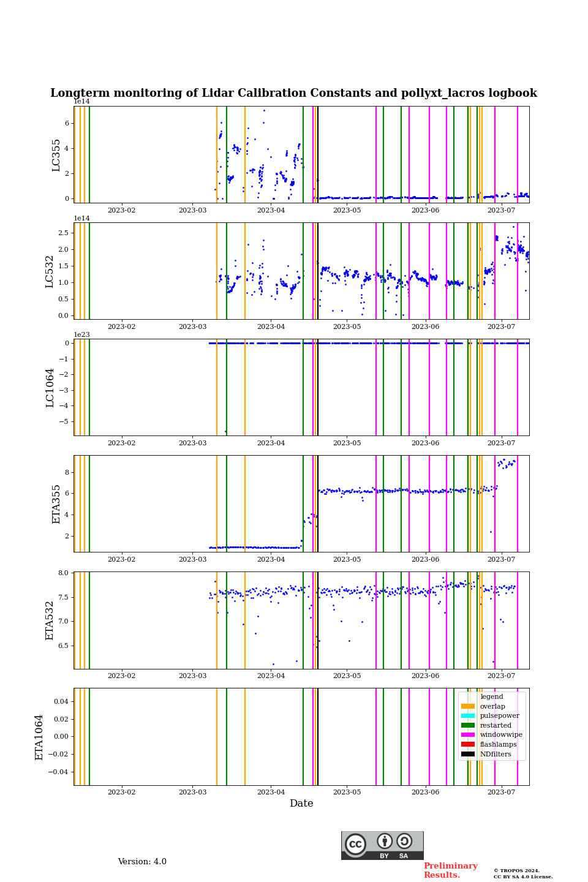The height and width of the screenshot is (882, 588).
Task: Click the LC532 y-axis label
Action: click(x=50, y=271)
